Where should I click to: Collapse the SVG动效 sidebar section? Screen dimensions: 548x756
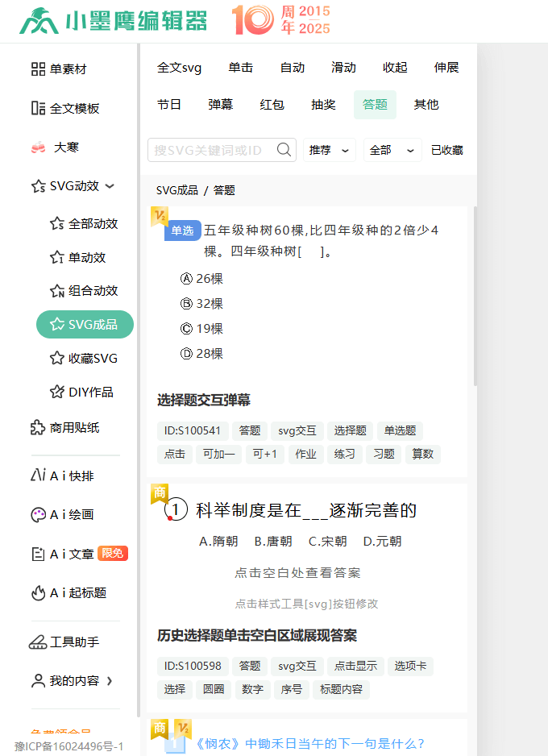pyautogui.click(x=110, y=186)
